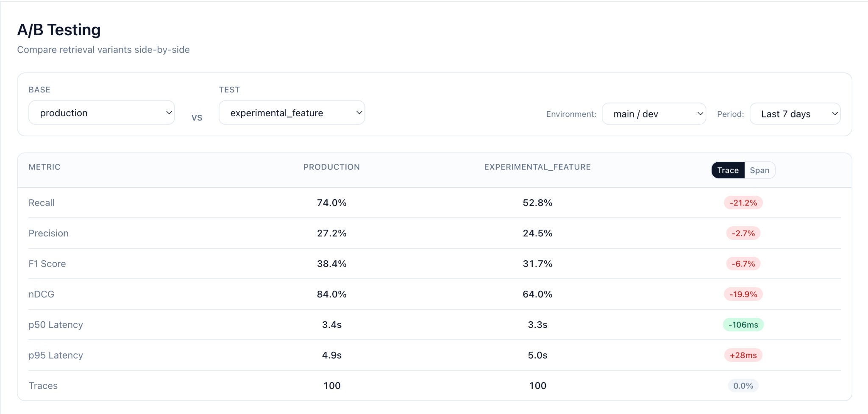868x414 pixels.
Task: Click the A/B Testing page title
Action: (x=58, y=29)
